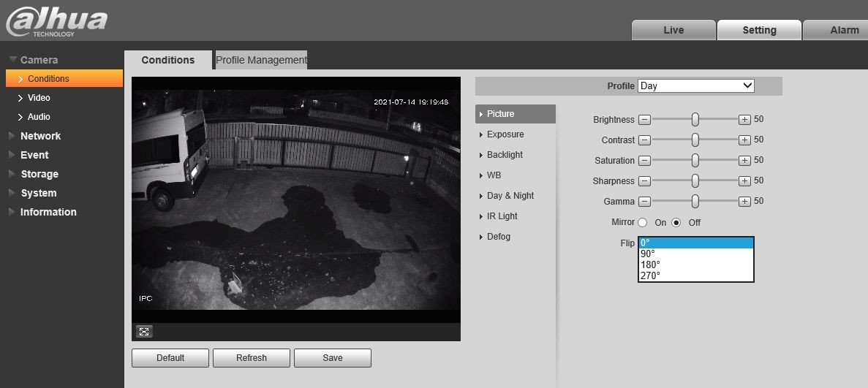Screen dimensions: 868x388
Task: Decrease Sharpness with the minus button
Action: 644,181
